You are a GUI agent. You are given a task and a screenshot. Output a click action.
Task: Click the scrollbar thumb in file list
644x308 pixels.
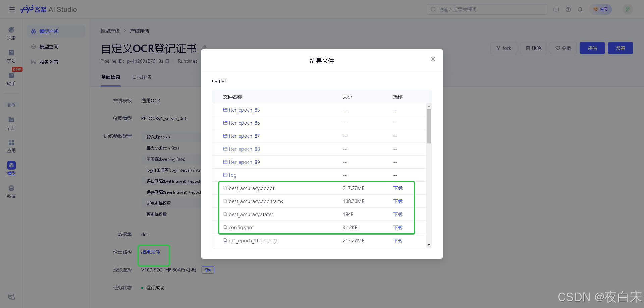[429, 126]
